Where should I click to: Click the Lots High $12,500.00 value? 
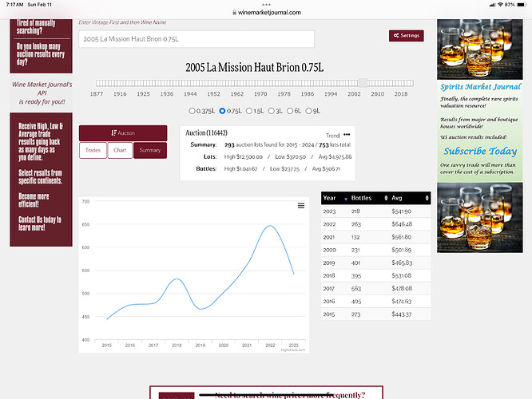[x=244, y=157]
